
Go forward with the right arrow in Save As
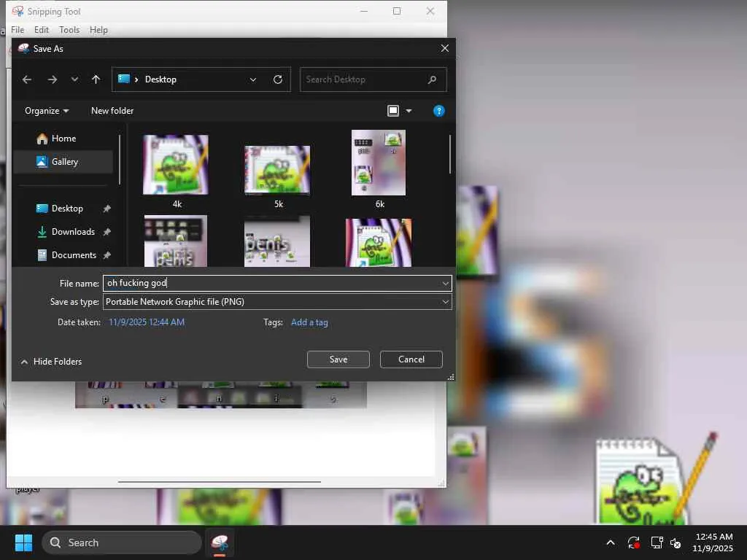(x=53, y=79)
